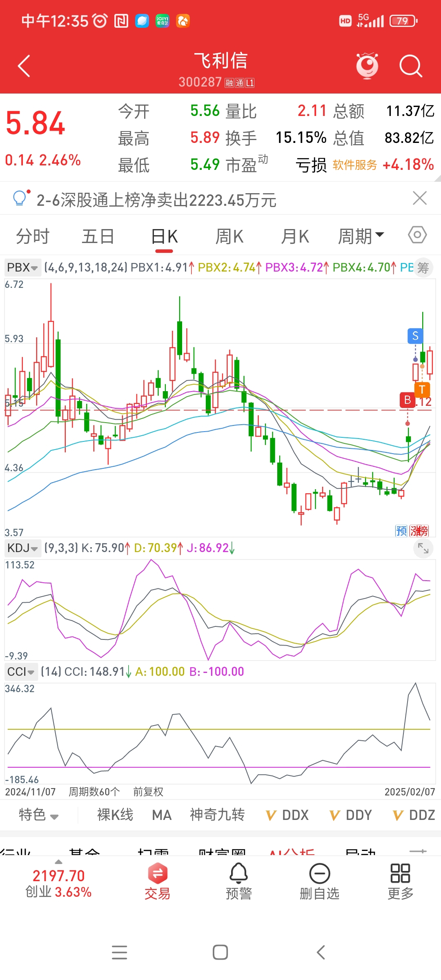This screenshot has width=441, height=980.
Task: Select MA indicator
Action: tap(162, 815)
